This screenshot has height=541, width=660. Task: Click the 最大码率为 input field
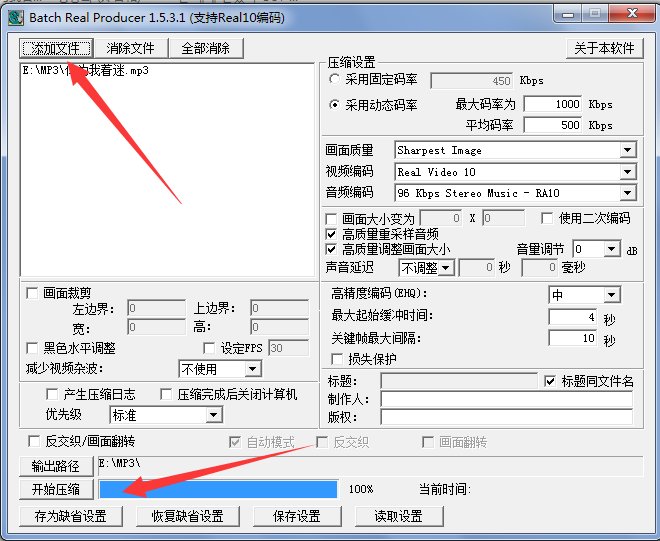tap(551, 104)
